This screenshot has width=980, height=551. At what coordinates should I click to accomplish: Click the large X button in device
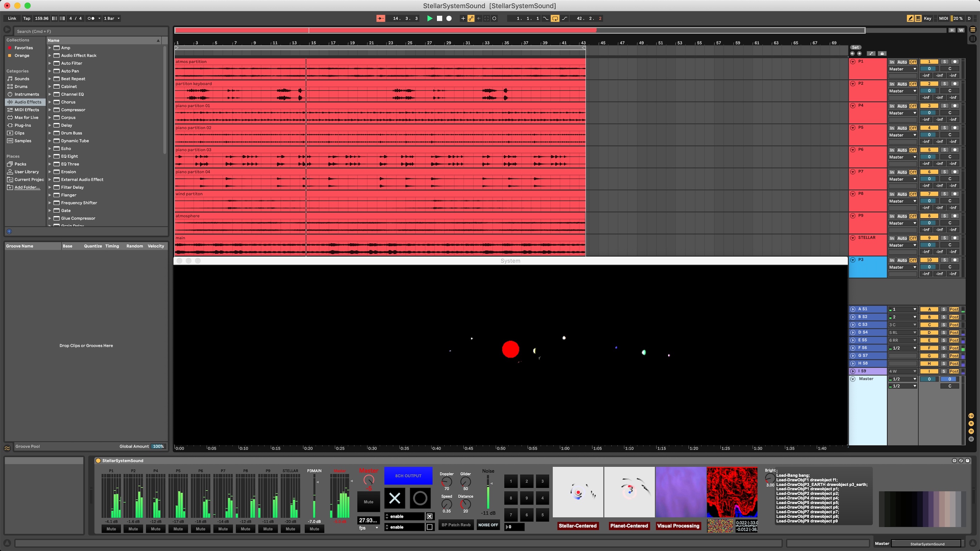click(x=394, y=498)
